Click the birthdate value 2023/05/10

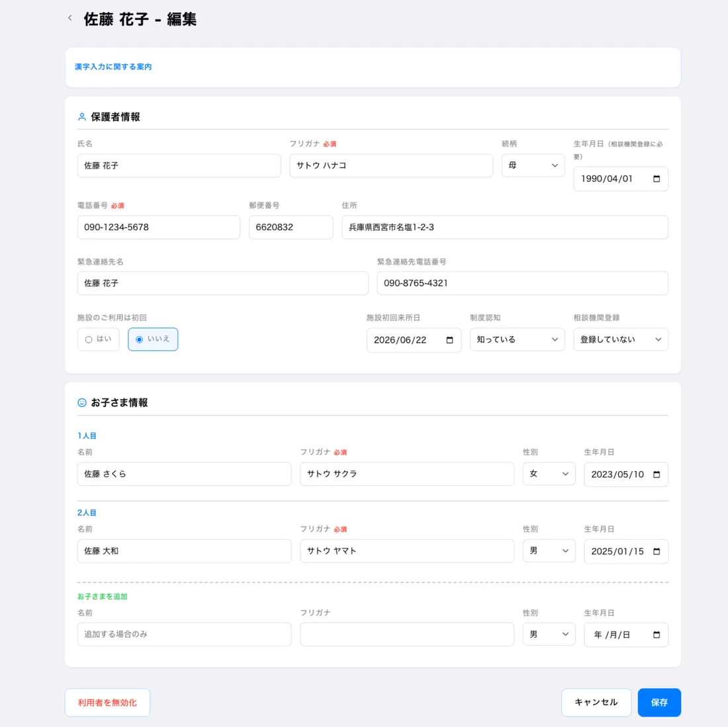click(x=617, y=474)
